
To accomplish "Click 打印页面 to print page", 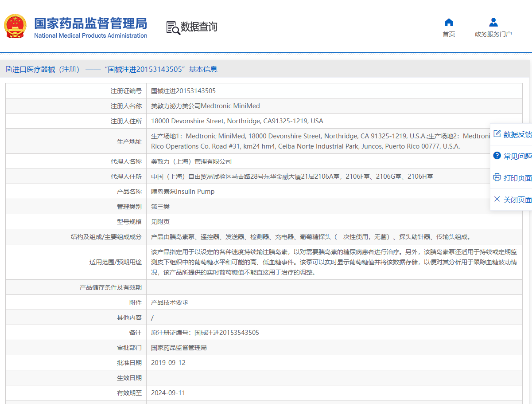I will pos(512,178).
